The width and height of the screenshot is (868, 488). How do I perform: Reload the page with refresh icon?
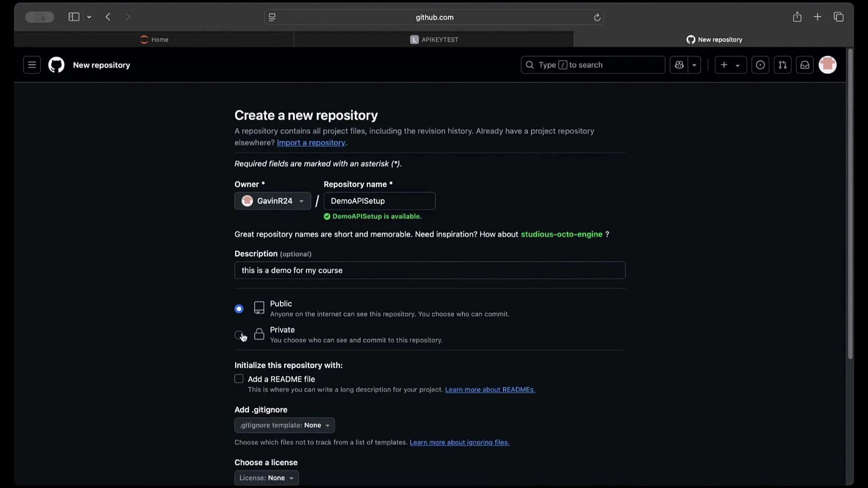pyautogui.click(x=597, y=17)
